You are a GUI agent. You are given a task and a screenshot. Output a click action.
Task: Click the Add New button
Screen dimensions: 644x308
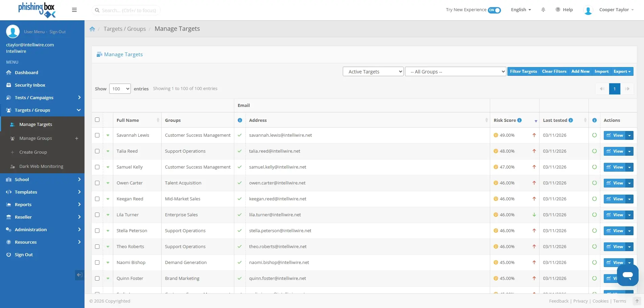580,71
